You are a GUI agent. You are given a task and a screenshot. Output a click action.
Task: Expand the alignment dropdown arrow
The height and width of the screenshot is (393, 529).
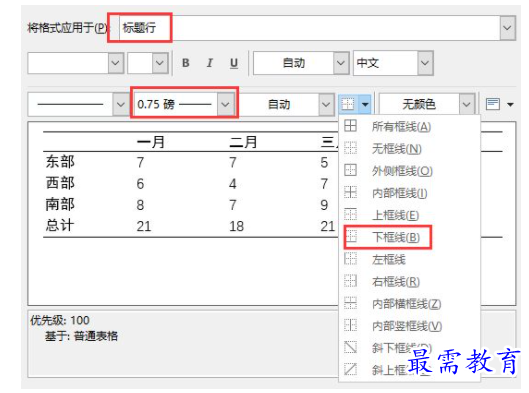[510, 104]
